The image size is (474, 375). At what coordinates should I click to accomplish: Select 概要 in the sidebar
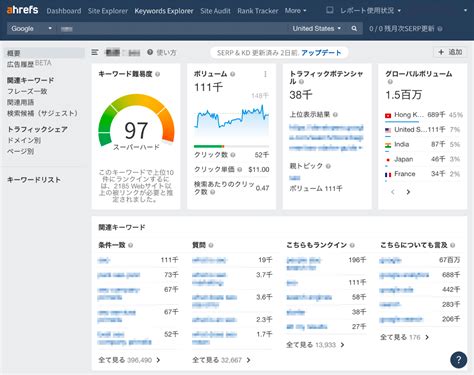[x=44, y=53]
